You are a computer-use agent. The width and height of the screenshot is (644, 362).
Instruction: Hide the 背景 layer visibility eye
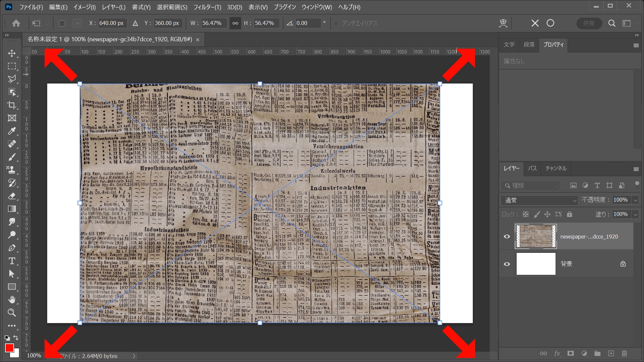coord(507,264)
